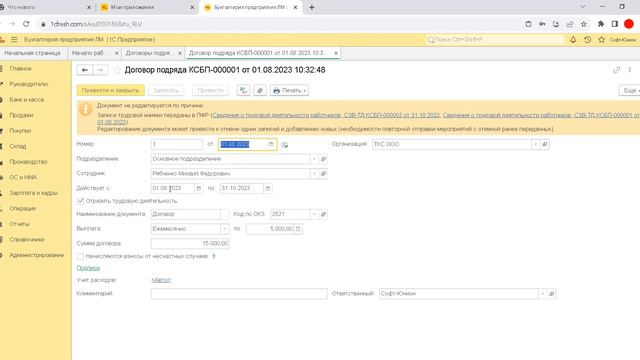Screen dimensions: 640x360
Task: Open selection for Наименование документа field
Action: 225,214
